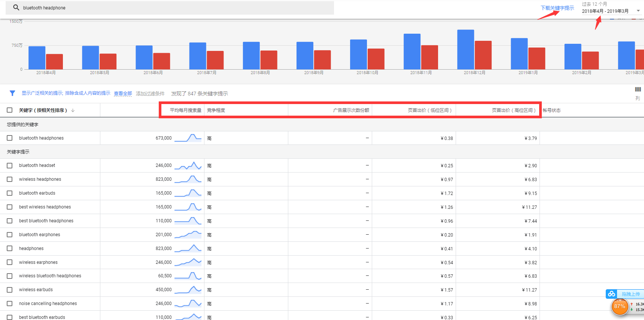Click the orange 87% circle widget
Viewport: 644px width, 320px height.
point(619,307)
